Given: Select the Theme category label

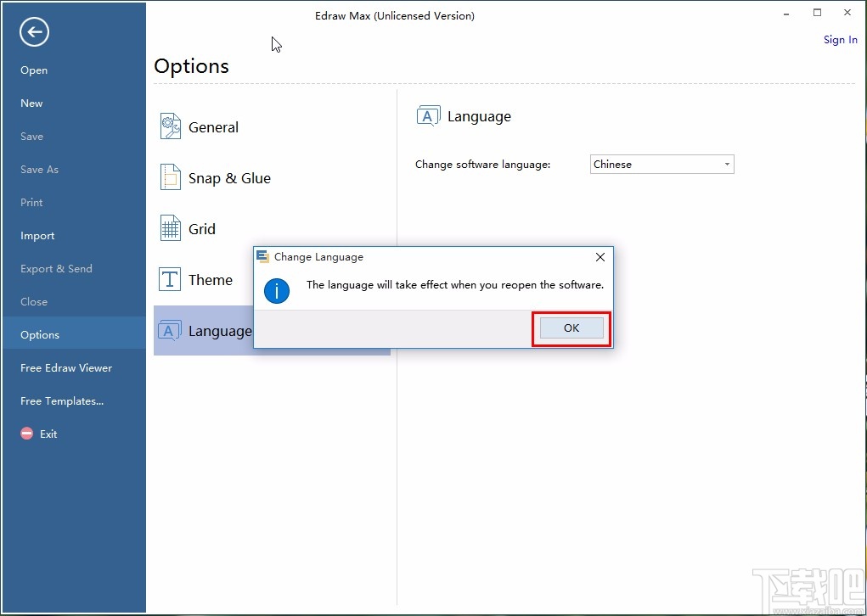Looking at the screenshot, I should click(210, 279).
